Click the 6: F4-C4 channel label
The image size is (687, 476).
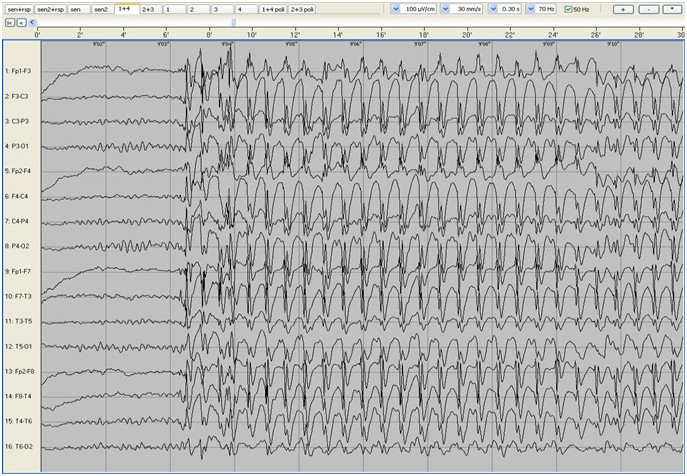click(x=17, y=196)
